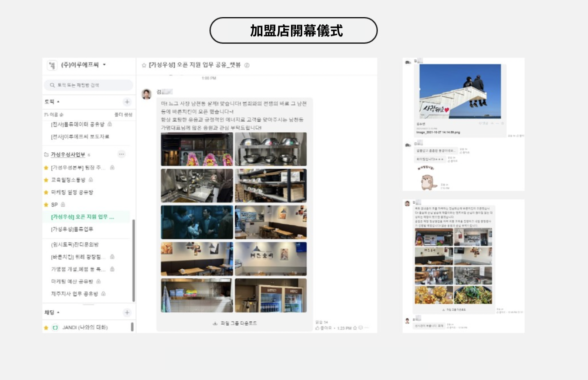This screenshot has height=380, width=588.
Task: Click the 파일 그룹 다운로드 link
Action: (x=235, y=323)
